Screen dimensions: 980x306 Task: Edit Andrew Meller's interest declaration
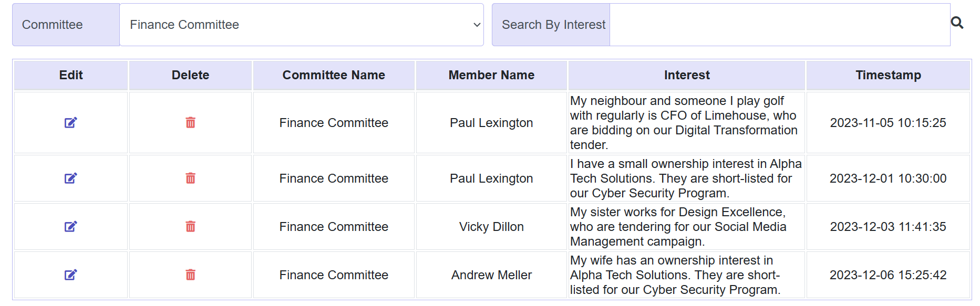tap(70, 275)
